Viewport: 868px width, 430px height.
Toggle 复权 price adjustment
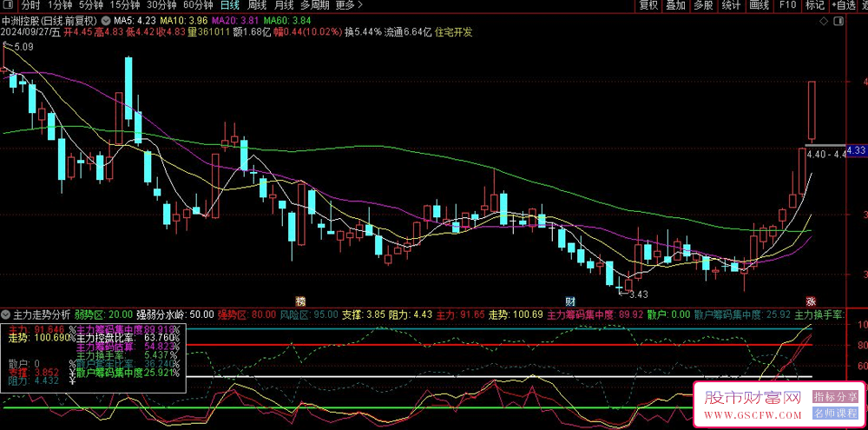(x=648, y=5)
